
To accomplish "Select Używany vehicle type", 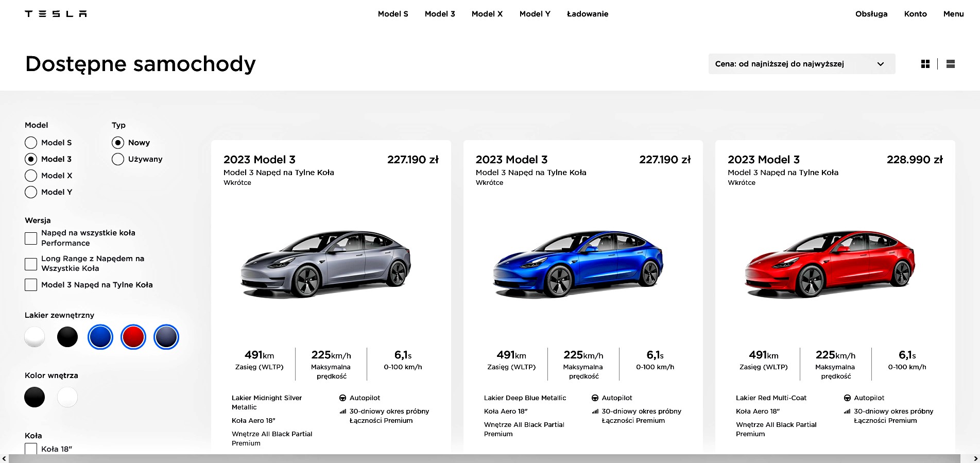I will tap(118, 159).
